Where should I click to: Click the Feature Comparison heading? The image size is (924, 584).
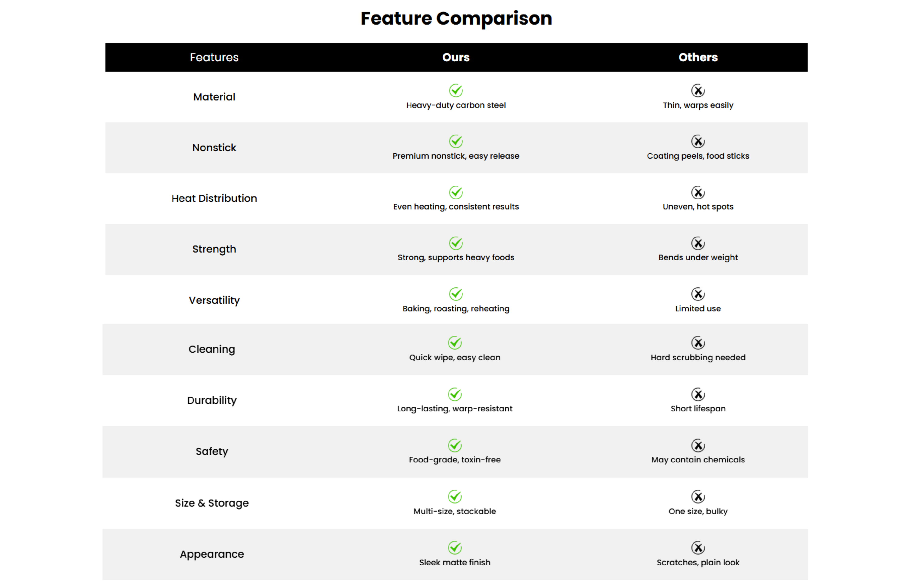coord(456,19)
